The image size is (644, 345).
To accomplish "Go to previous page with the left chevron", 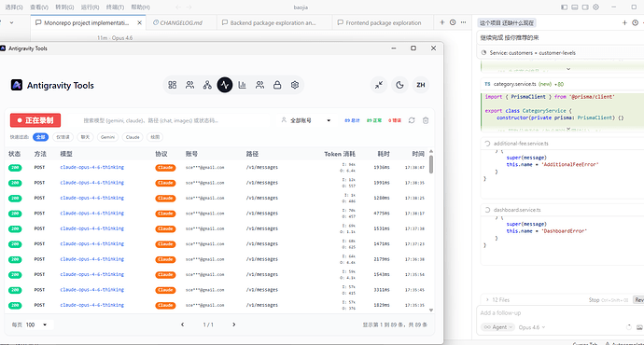I will [182, 324].
